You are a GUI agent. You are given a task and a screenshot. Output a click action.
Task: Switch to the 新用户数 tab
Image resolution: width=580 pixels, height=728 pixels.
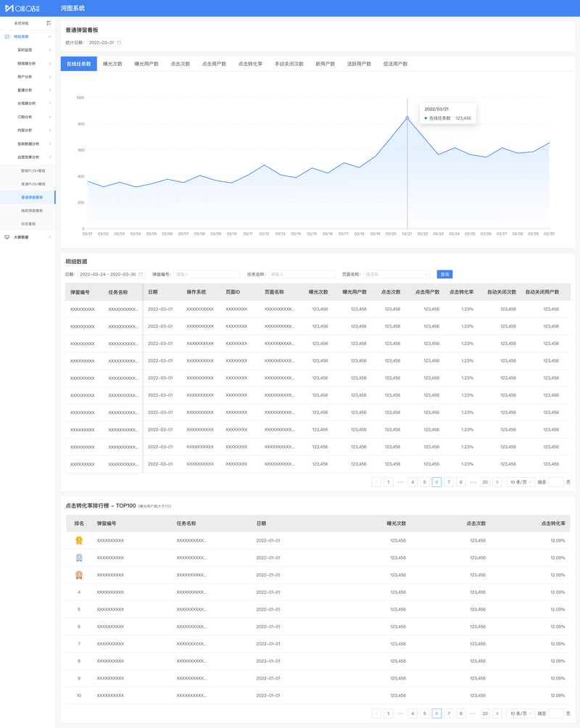pos(325,64)
